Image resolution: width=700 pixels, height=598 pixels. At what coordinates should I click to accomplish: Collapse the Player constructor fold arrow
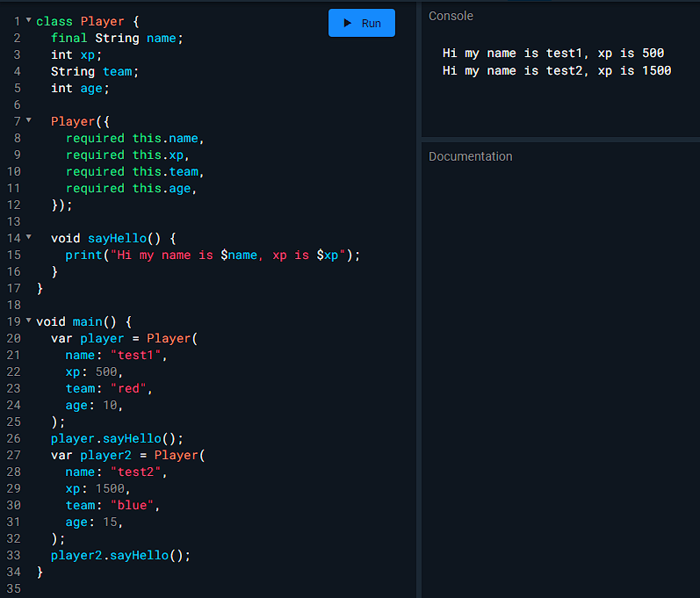click(29, 120)
